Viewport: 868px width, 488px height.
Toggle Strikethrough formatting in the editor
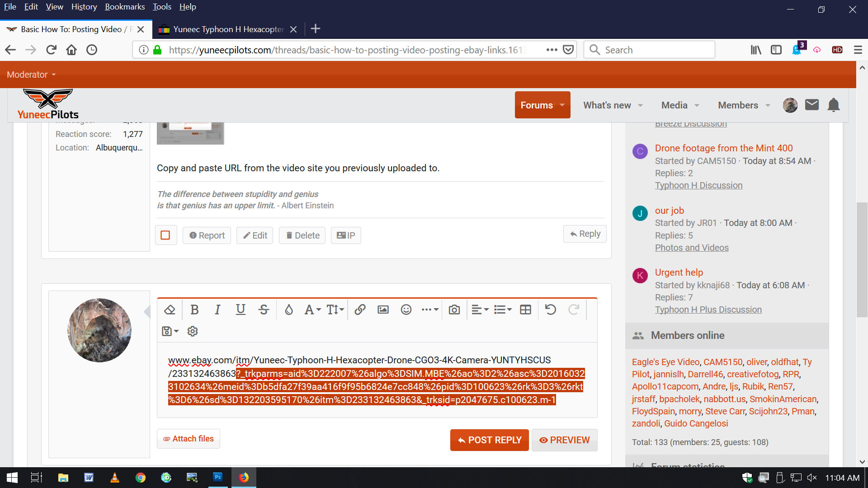coord(264,310)
